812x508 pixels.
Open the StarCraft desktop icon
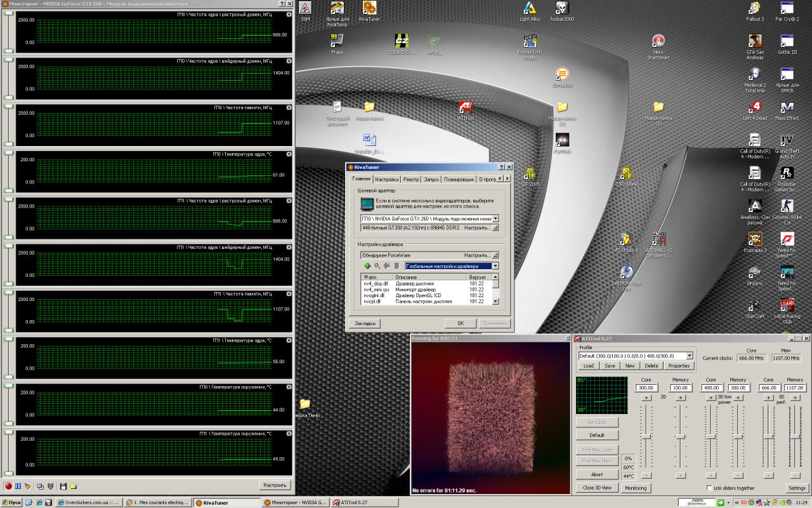[x=754, y=309]
